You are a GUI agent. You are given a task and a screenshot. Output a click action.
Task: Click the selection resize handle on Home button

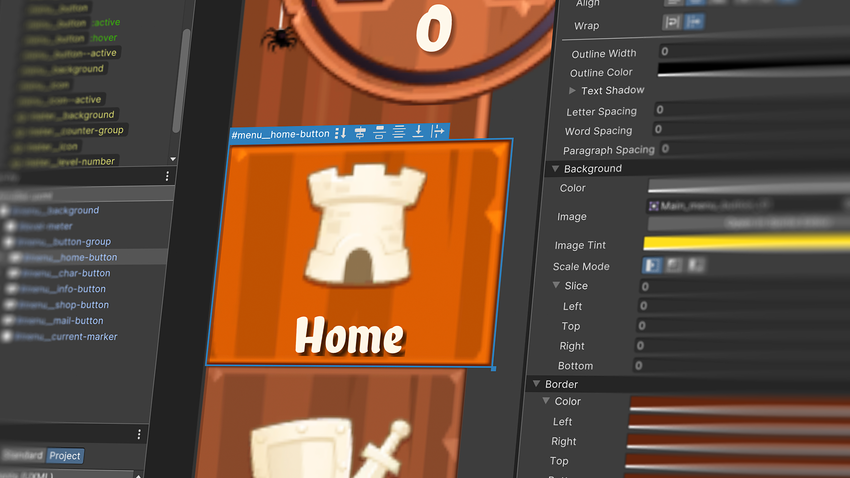point(493,369)
